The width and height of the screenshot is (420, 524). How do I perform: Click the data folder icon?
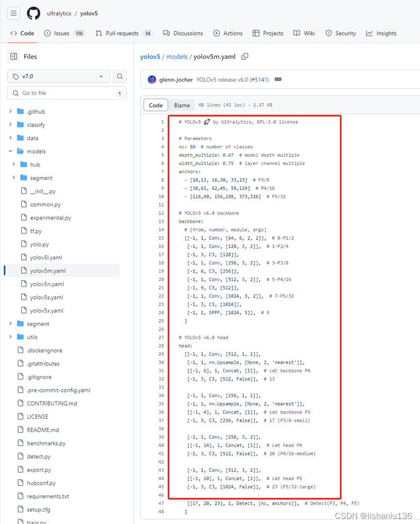point(21,138)
